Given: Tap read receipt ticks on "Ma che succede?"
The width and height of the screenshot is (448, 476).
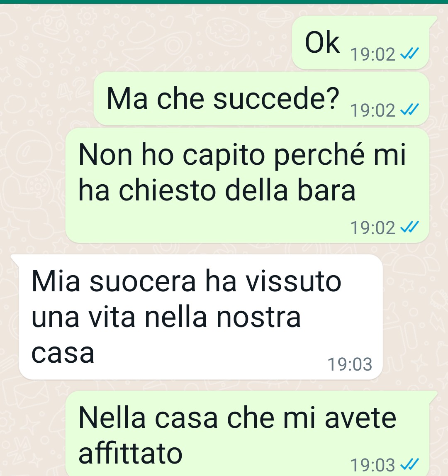Looking at the screenshot, I should pos(409,109).
